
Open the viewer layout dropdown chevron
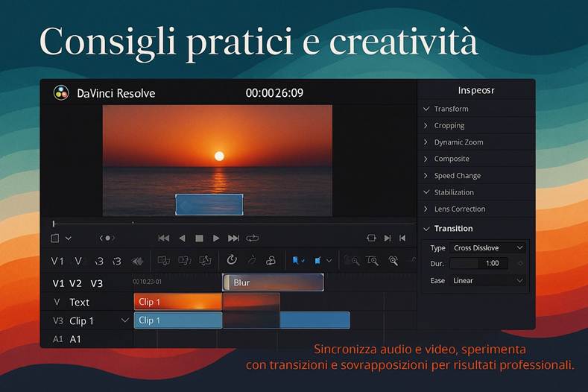click(x=69, y=238)
